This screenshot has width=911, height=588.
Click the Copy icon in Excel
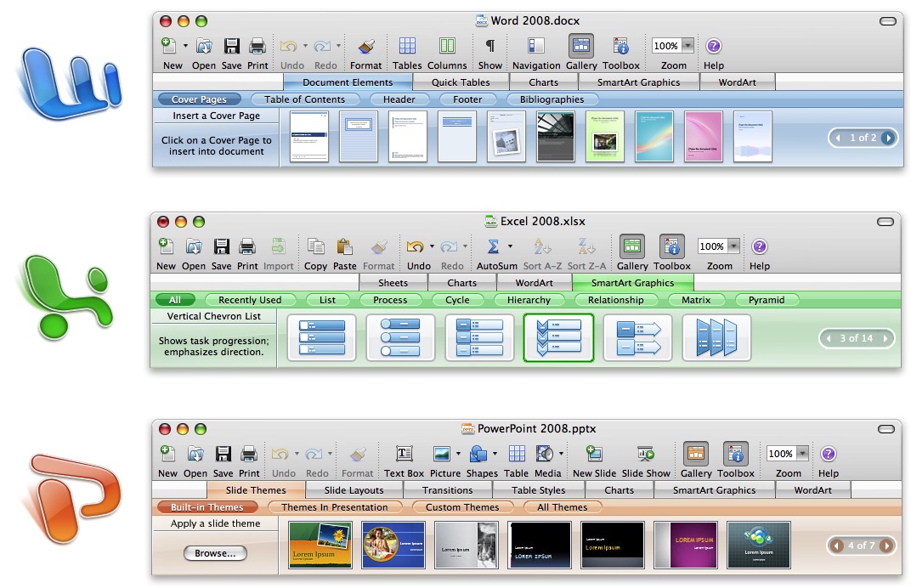click(x=315, y=246)
